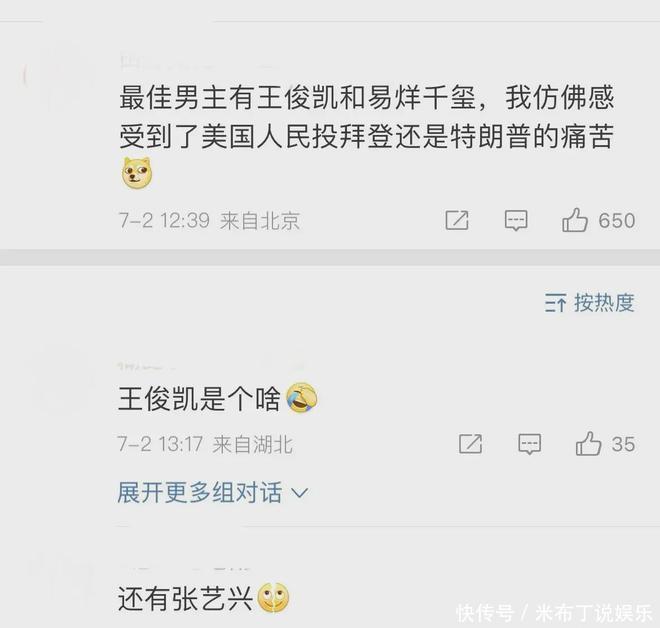Like the comment with 650 likes

pyautogui.click(x=575, y=220)
